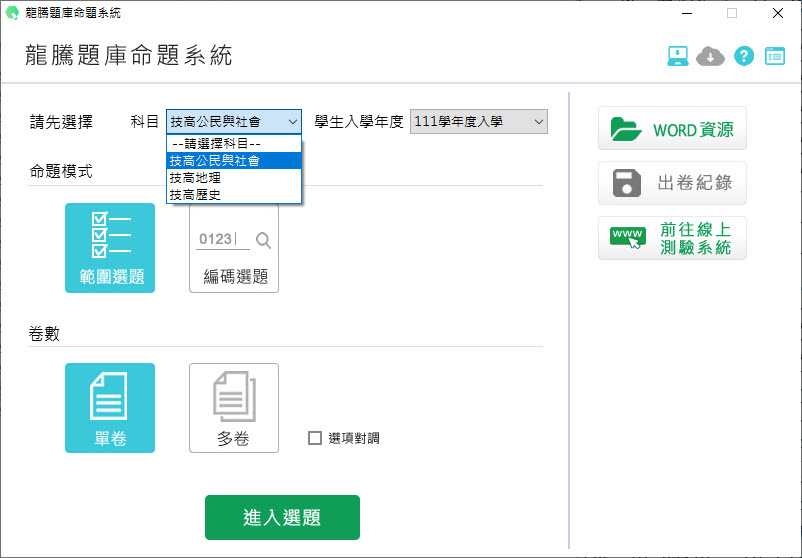Select 技高歷史 from the subject list
This screenshot has width=802, height=558.
pyautogui.click(x=195, y=195)
